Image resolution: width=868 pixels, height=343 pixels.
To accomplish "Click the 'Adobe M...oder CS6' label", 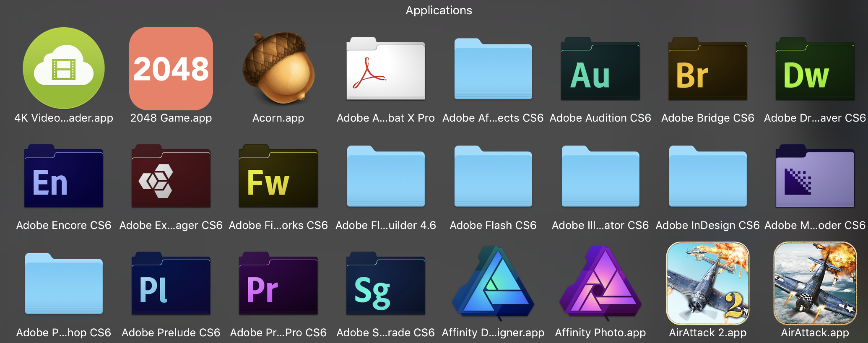I will [815, 226].
